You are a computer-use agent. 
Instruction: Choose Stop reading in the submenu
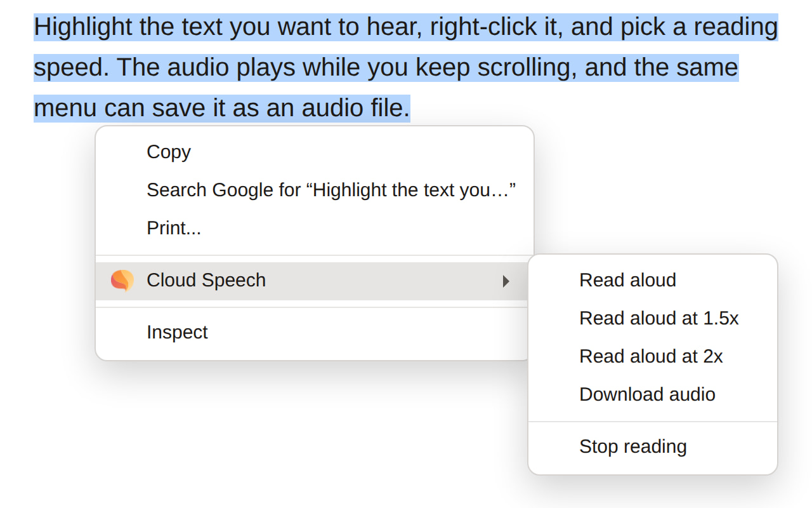click(653, 446)
